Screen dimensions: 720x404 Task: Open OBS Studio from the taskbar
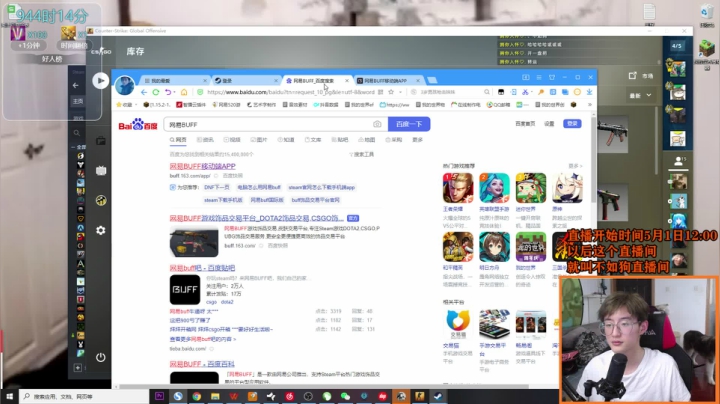coord(308,396)
